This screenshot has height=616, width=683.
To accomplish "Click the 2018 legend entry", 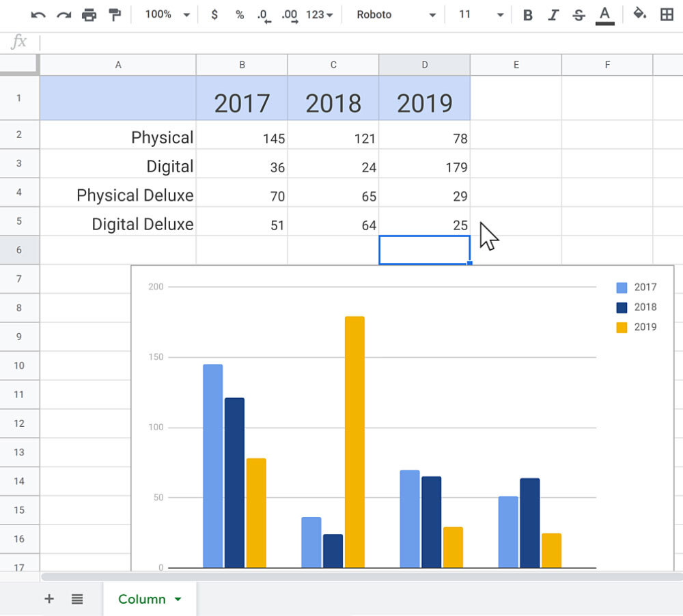I will coord(637,307).
